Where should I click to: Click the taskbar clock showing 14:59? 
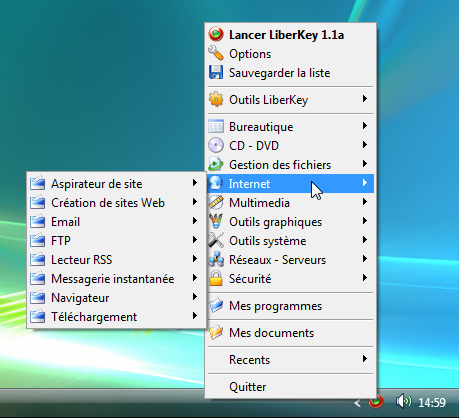tap(432, 403)
